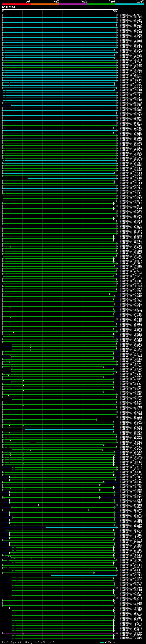Select hit label UniRef100_A2X9S1

click(131, 239)
